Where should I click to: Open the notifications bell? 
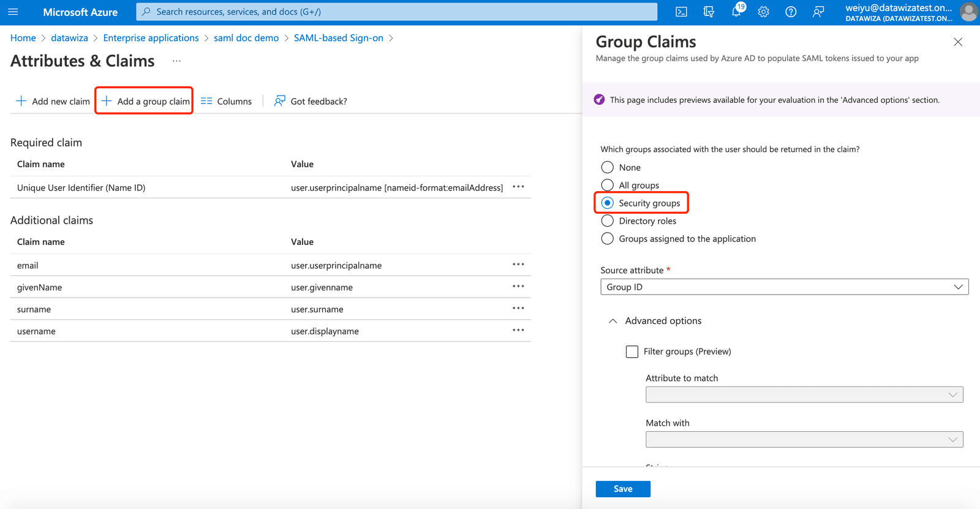737,11
